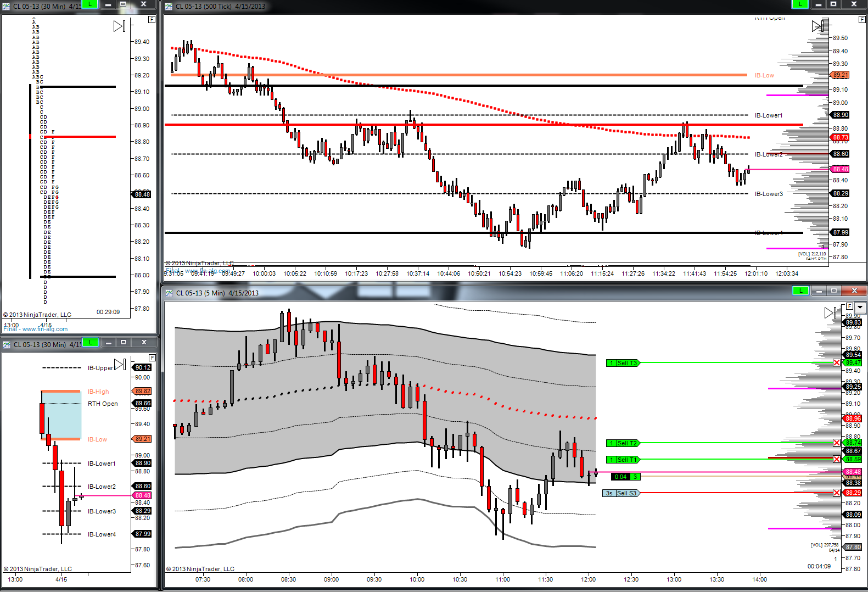Jump to latest bar in 30 Min IB-levels chart
Viewport: 868px width, 592px height.
[x=120, y=364]
